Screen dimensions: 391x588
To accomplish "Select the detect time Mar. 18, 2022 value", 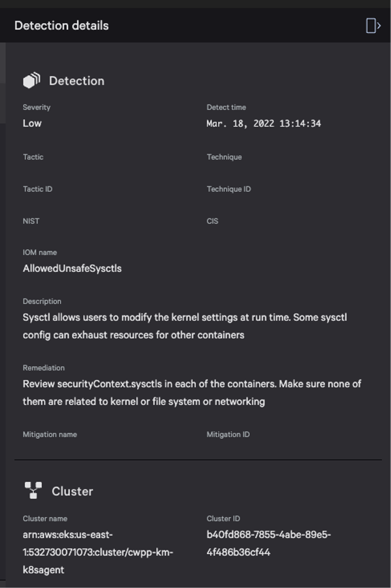I will click(264, 124).
